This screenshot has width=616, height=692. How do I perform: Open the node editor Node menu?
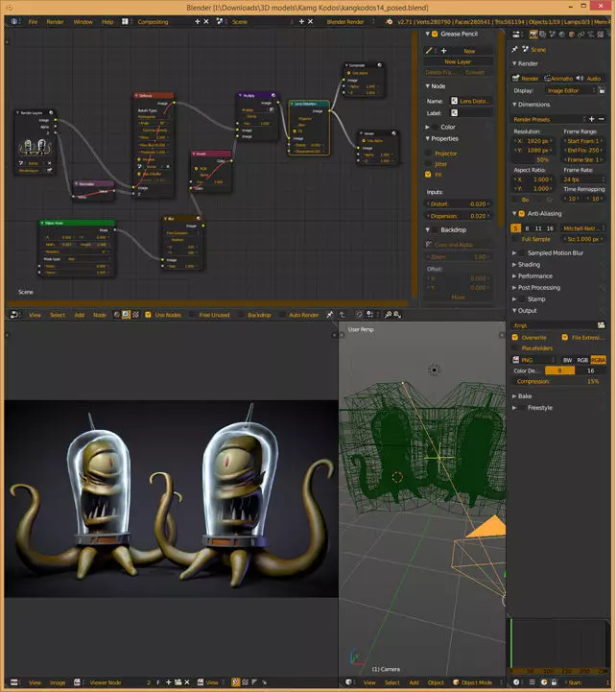[100, 315]
